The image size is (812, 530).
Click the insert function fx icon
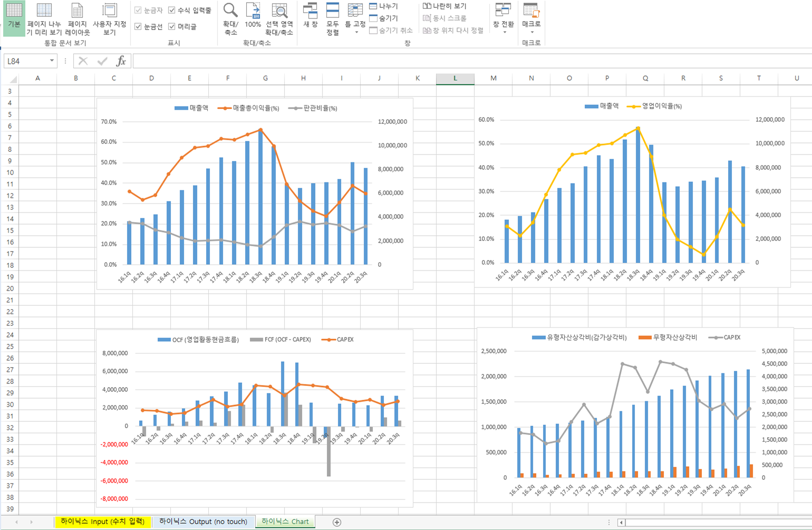(121, 61)
